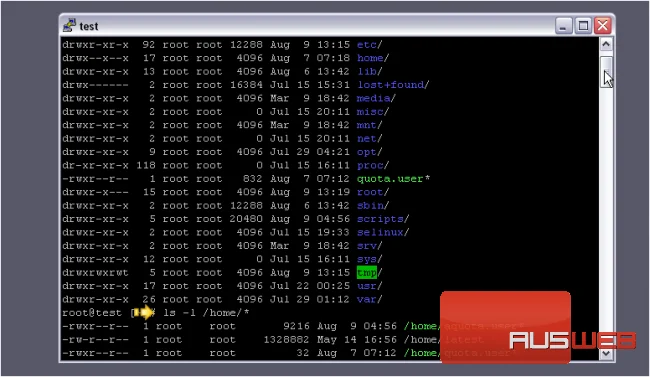650x377 pixels.
Task: Click the highlighted 'tmp/' directory name
Action: click(369, 272)
